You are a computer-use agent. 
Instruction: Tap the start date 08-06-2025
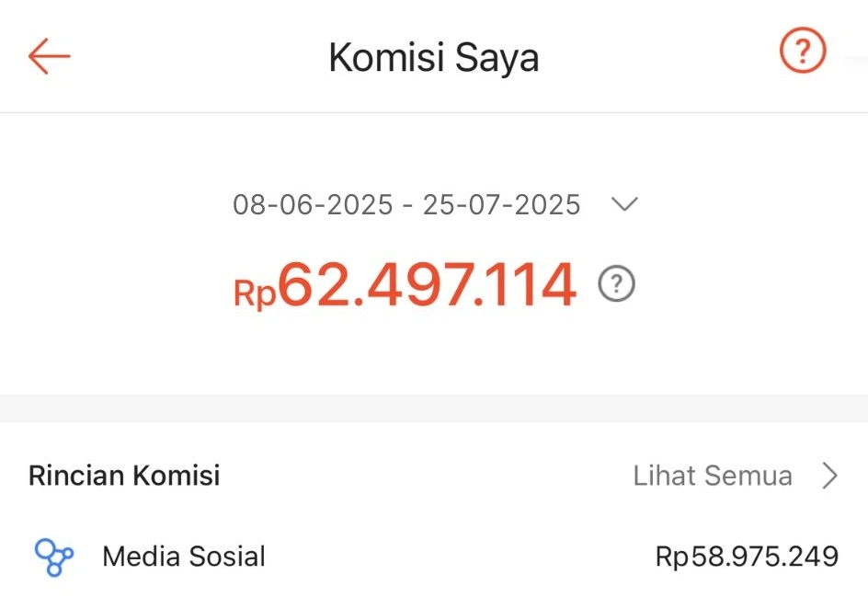pos(313,204)
